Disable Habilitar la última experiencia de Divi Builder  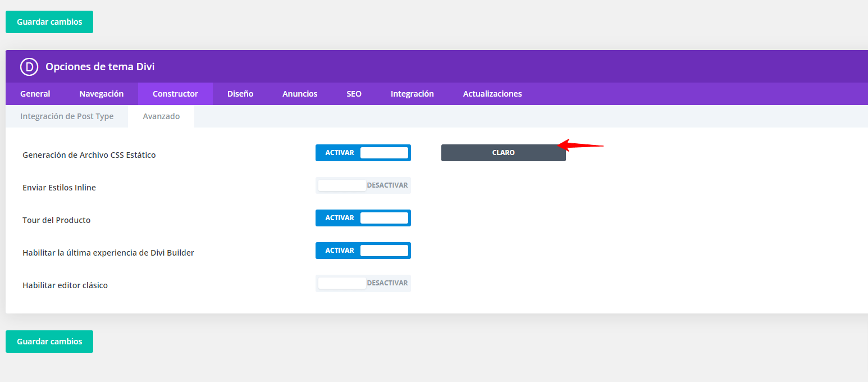363,251
